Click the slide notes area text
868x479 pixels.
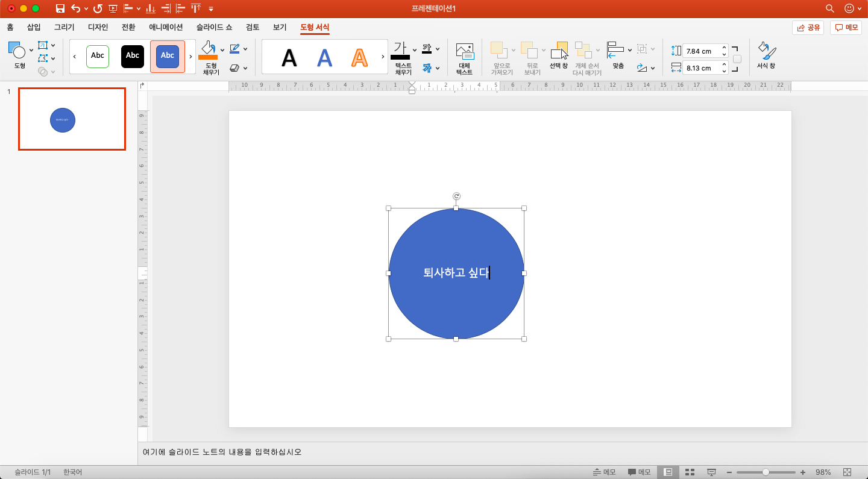coord(222,452)
